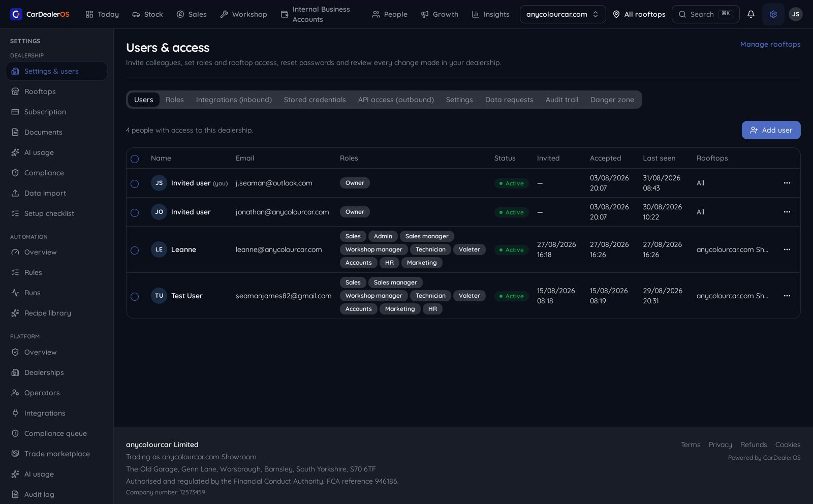Image resolution: width=813 pixels, height=504 pixels.
Task: Open the Privacy footer link
Action: pyautogui.click(x=720, y=445)
